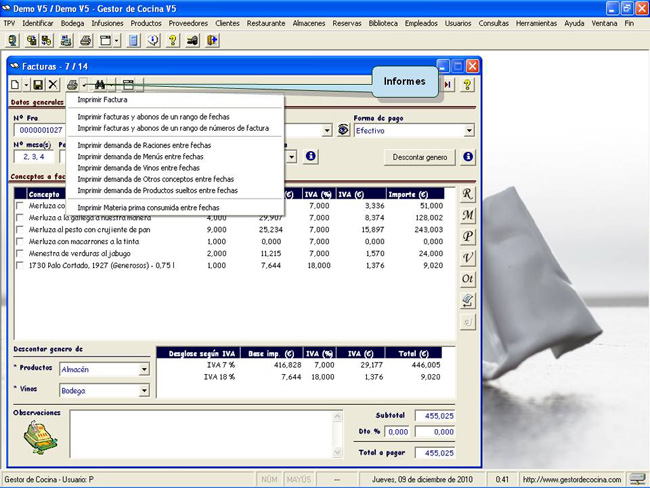Expand the Productos Almacén dropdown
This screenshot has height=488, width=650.
point(144,369)
